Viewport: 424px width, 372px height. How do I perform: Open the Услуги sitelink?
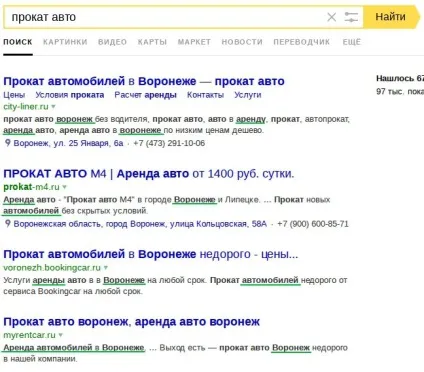pos(248,95)
